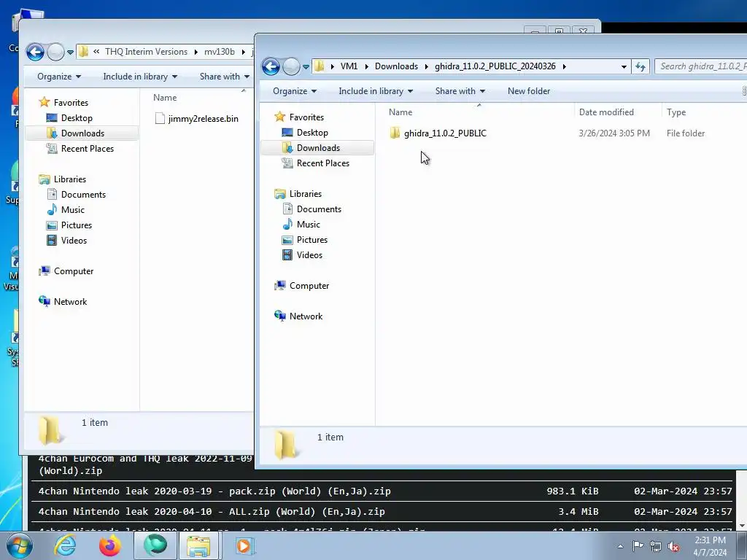747x560 pixels.
Task: Open Pictures library in ghidra window sidebar
Action: (312, 239)
